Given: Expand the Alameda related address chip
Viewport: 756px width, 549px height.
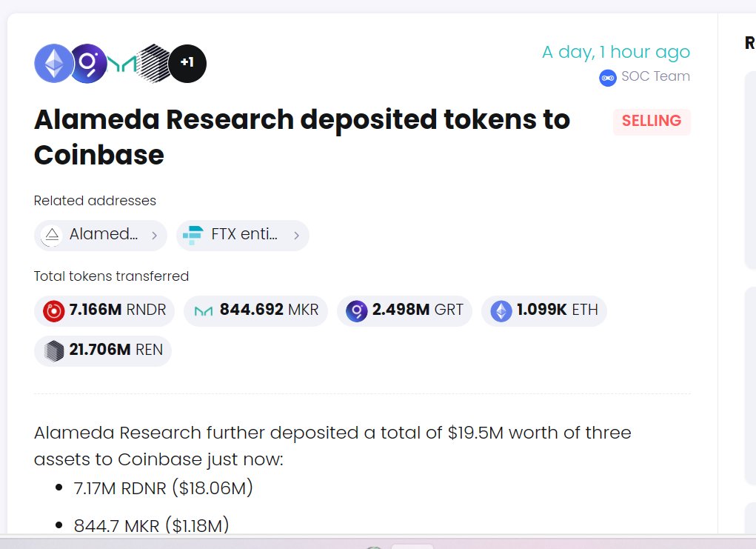Looking at the screenshot, I should [100, 235].
